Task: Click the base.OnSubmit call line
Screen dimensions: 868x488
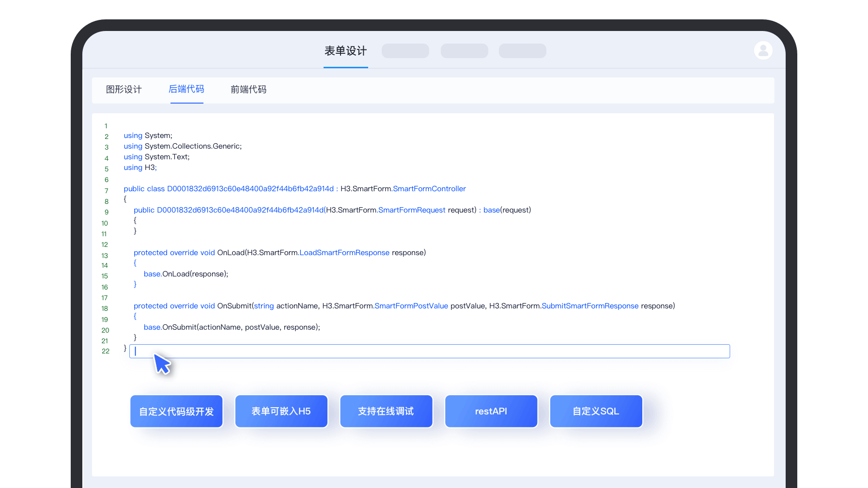Action: 232,327
